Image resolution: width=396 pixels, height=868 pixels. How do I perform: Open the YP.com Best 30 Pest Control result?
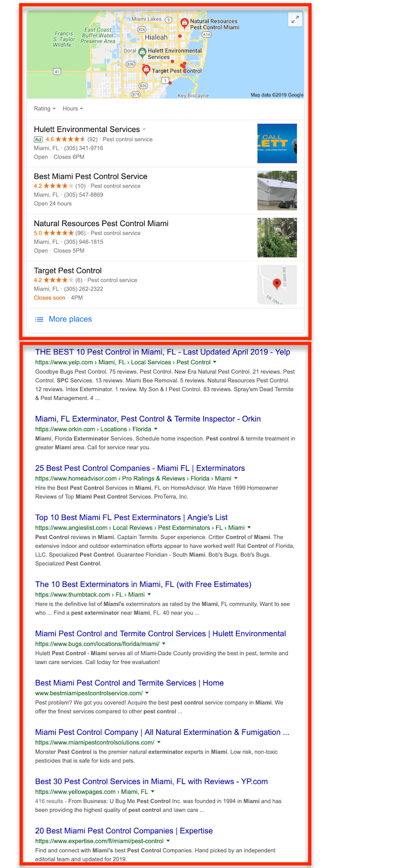pyautogui.click(x=152, y=782)
